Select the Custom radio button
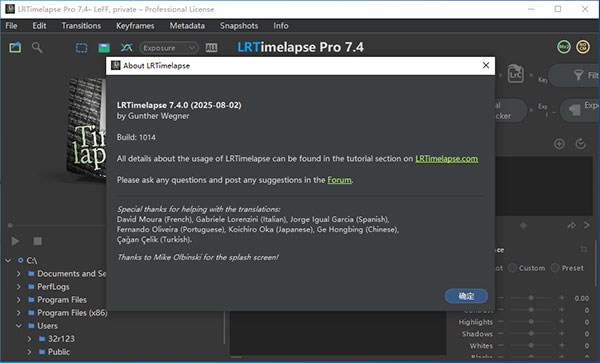Screen dimensions: 600x363 pos(512,268)
